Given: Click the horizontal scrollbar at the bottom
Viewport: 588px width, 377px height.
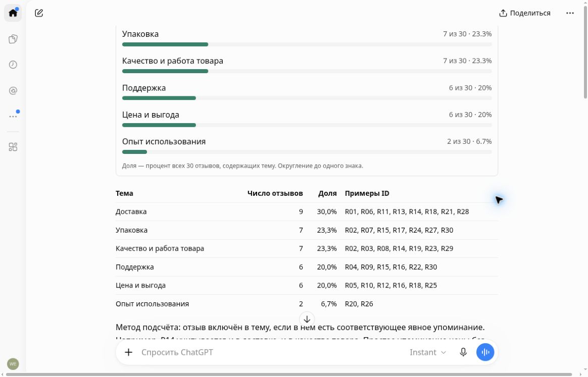Looking at the screenshot, I should [x=289, y=374].
